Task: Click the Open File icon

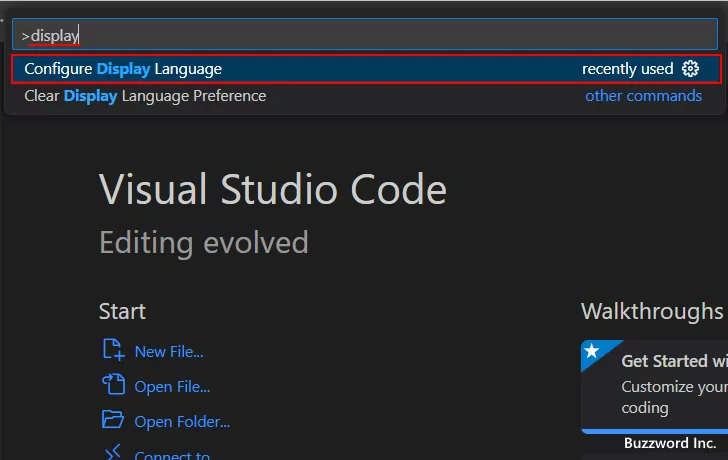Action: tap(113, 385)
